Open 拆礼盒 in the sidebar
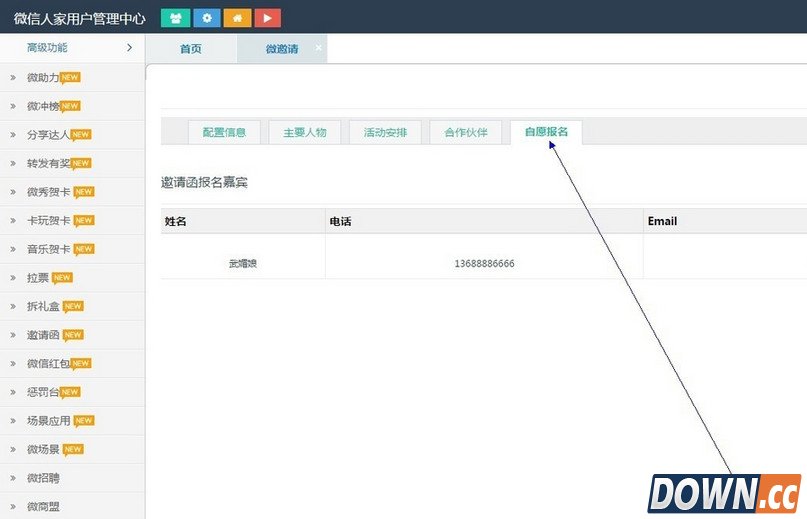This screenshot has width=807, height=519. click(43, 306)
